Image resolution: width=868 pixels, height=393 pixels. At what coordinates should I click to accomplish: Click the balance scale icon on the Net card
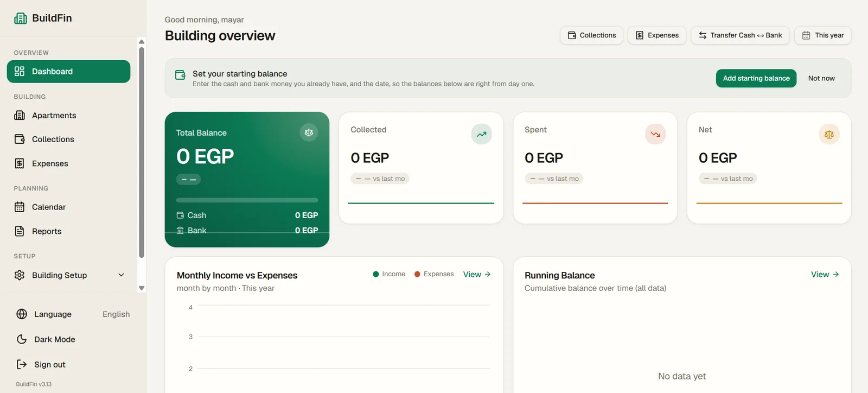(x=829, y=134)
